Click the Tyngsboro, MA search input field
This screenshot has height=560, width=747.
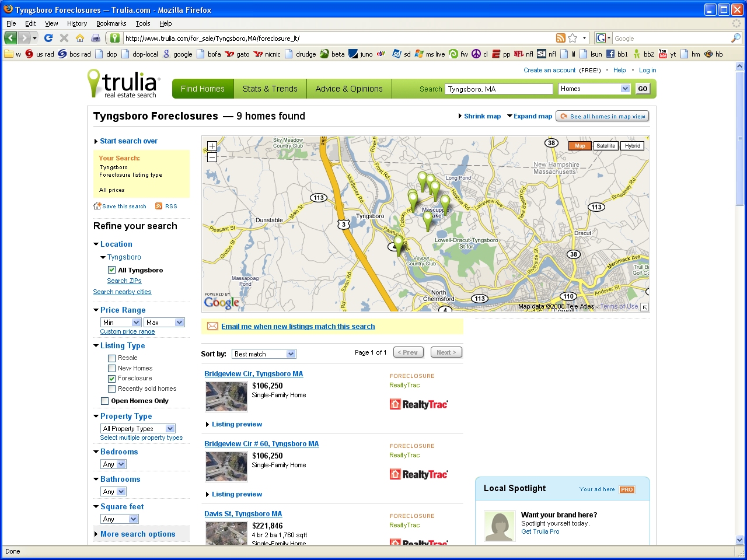tap(499, 89)
